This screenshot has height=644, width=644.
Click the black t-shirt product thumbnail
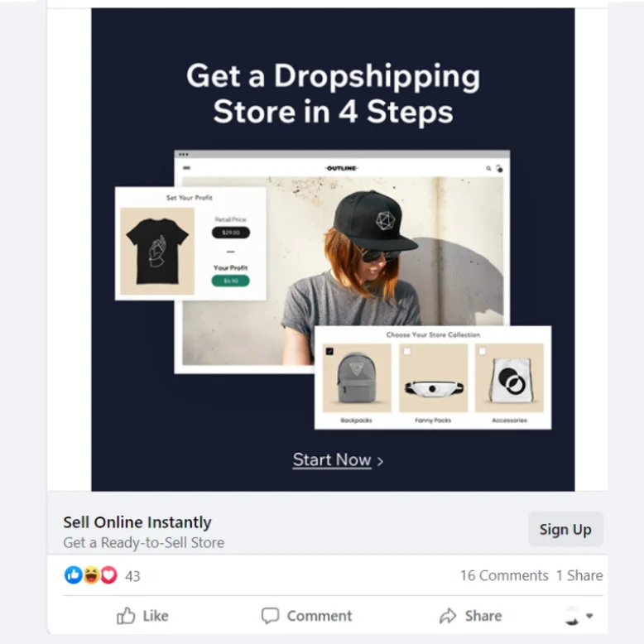pos(157,251)
